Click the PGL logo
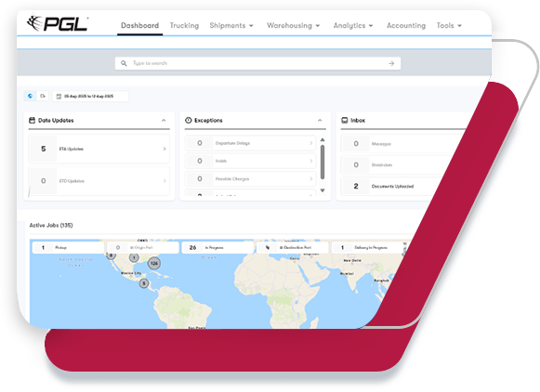This screenshot has height=392, width=540. (x=58, y=24)
